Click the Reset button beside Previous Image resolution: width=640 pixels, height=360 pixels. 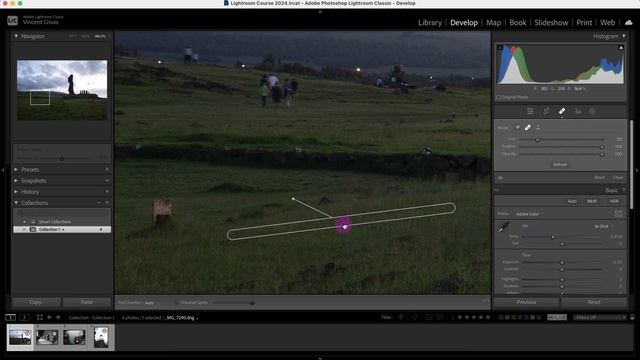594,302
